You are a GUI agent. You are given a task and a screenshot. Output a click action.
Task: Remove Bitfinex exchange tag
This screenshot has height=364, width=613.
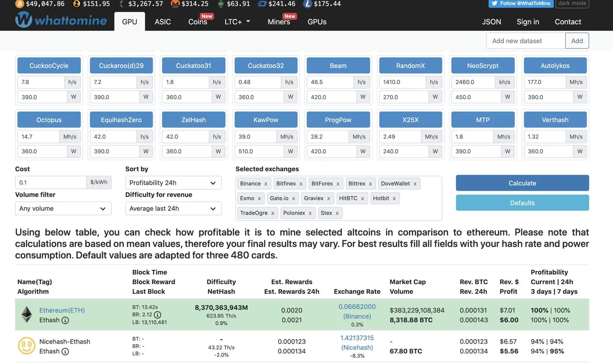coord(301,184)
